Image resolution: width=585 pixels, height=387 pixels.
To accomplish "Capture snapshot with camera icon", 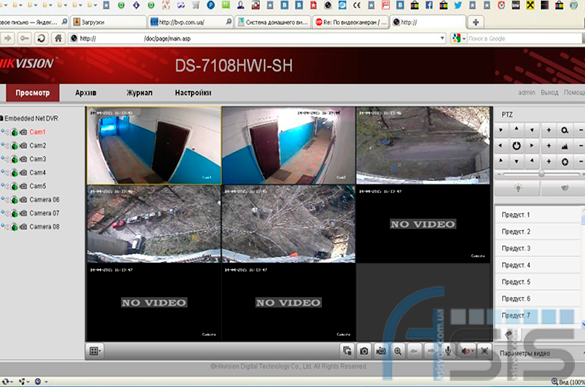I will coord(364,351).
